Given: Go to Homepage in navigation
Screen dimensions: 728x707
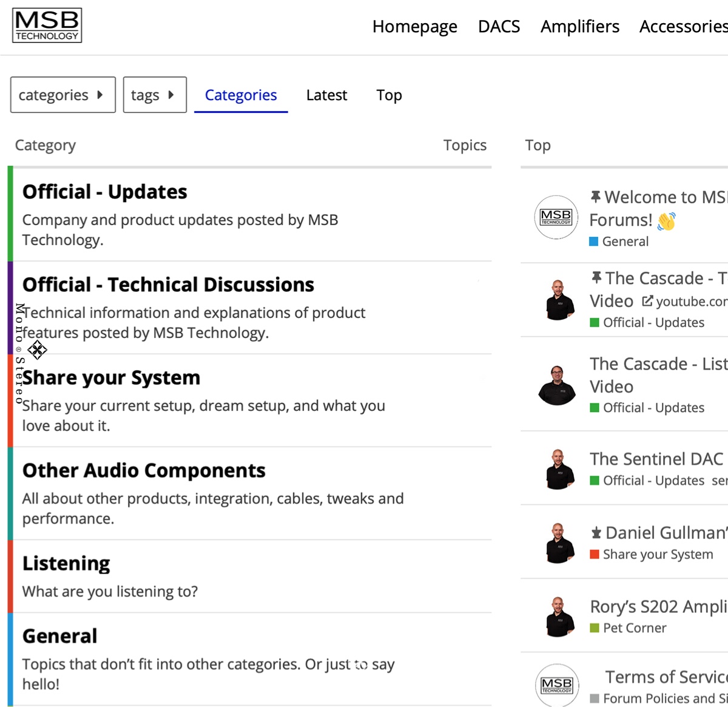Looking at the screenshot, I should pyautogui.click(x=414, y=27).
